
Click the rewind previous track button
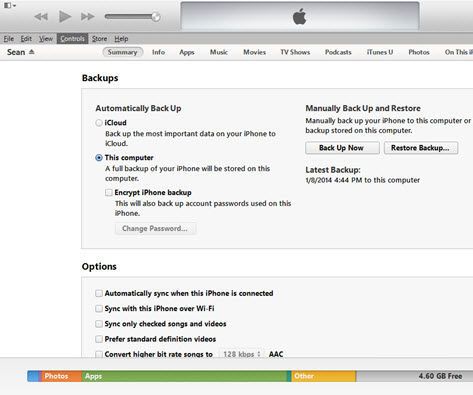[41, 16]
